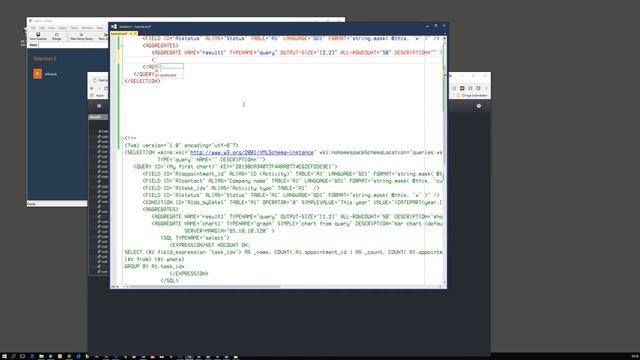This screenshot has width=640, height=360.
Task: Open the Windows Start menu
Action: 4,356
